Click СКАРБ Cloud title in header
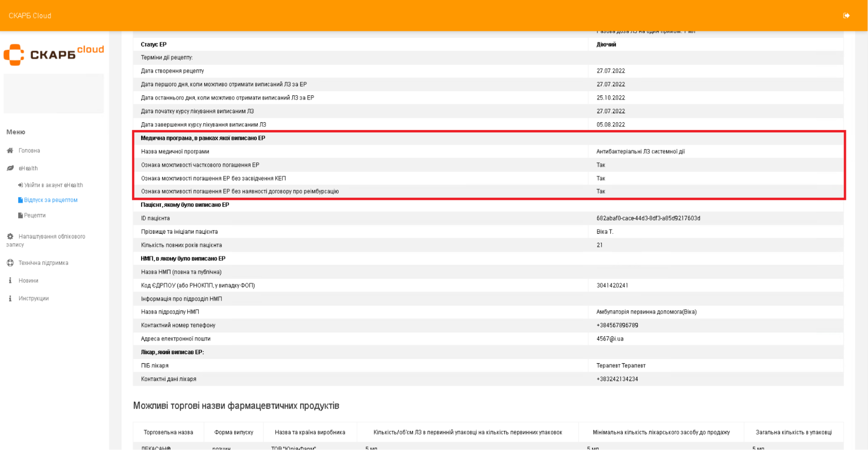Screen dimensions: 868x450 coord(30,16)
